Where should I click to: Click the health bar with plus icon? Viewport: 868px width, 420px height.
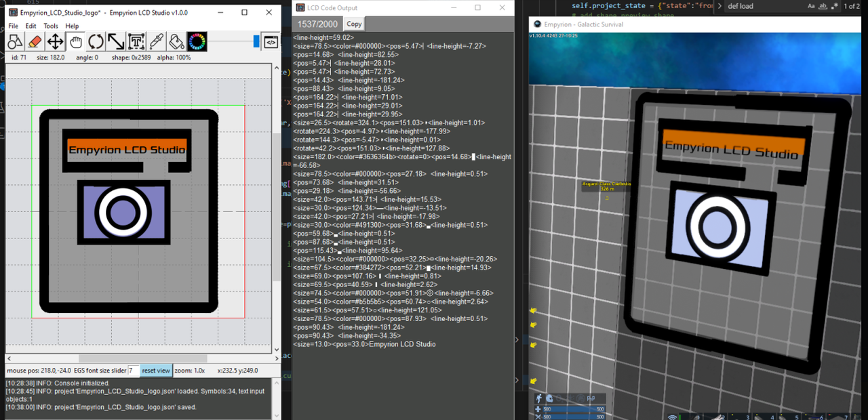click(570, 409)
